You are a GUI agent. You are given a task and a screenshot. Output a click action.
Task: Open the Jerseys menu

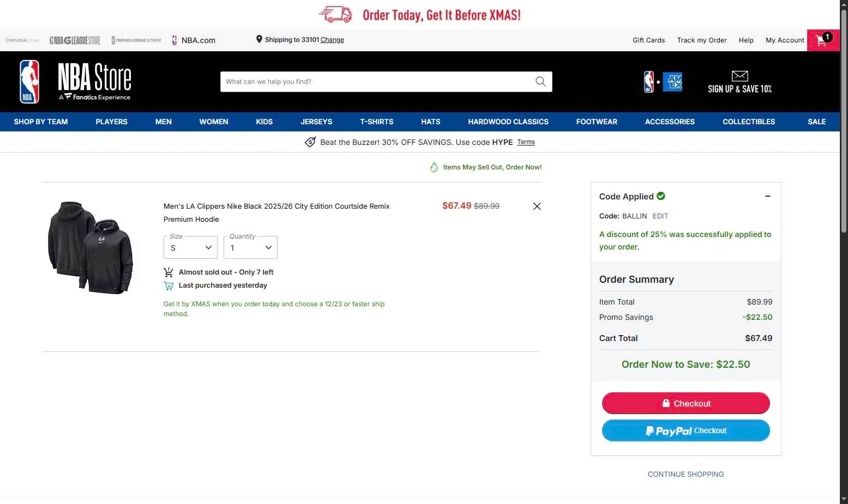316,122
